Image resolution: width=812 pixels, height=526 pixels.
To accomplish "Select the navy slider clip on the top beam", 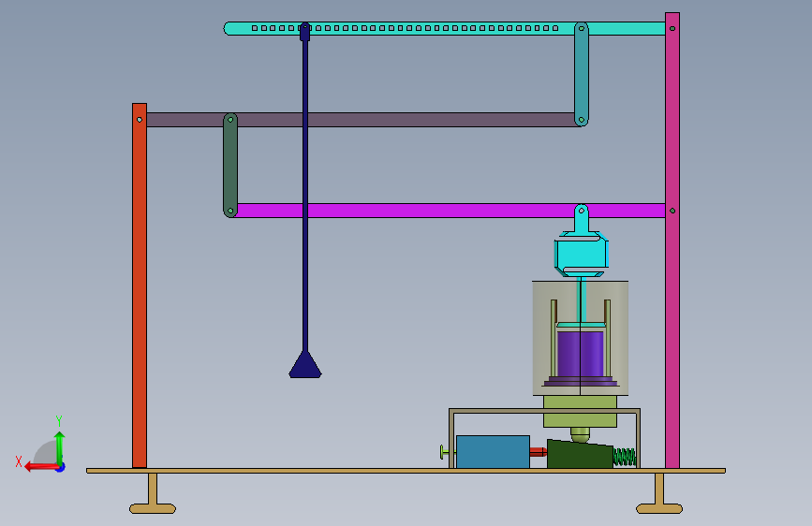I will coord(305,32).
